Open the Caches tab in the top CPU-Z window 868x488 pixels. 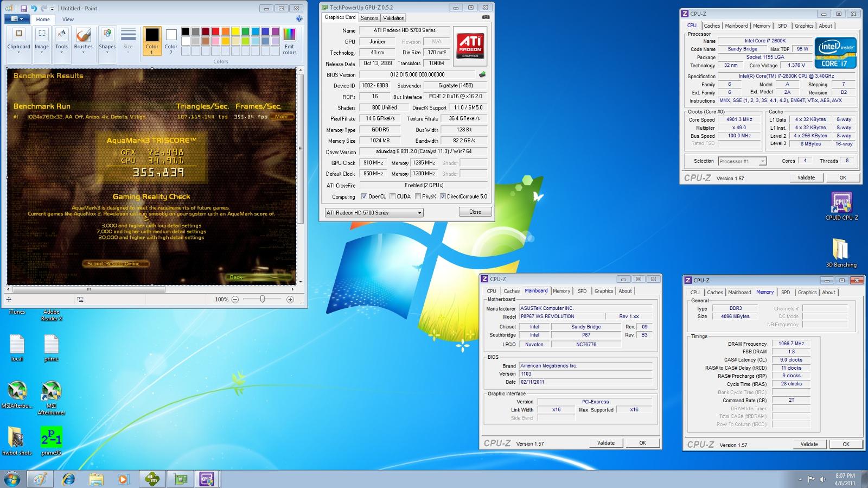[x=712, y=26]
